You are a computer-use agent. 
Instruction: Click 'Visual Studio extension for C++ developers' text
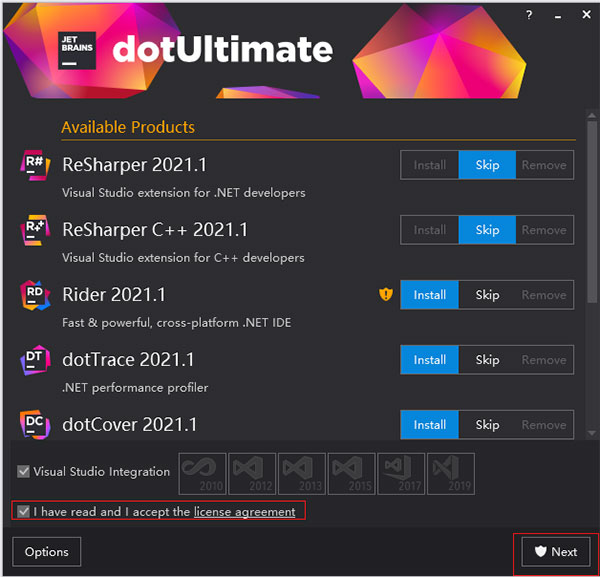pos(183,258)
